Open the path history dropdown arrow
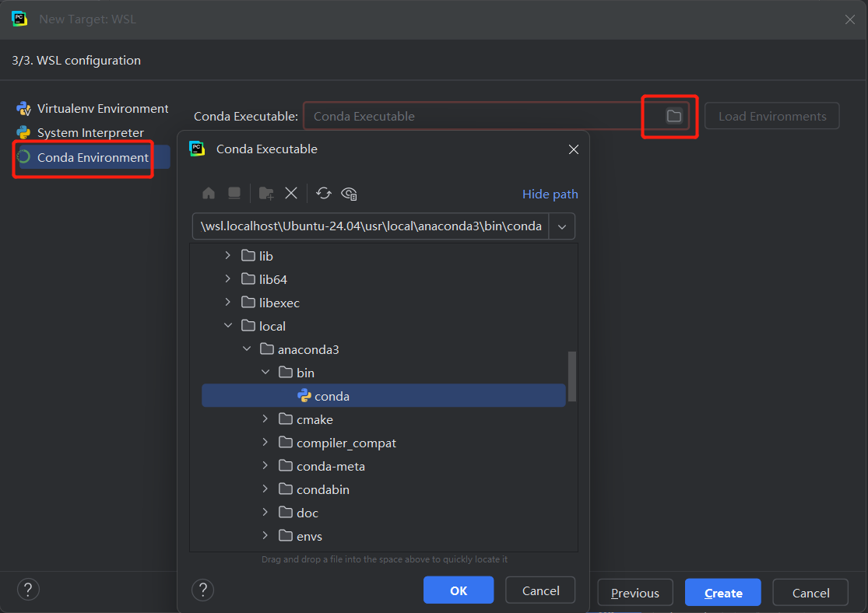 pos(562,226)
